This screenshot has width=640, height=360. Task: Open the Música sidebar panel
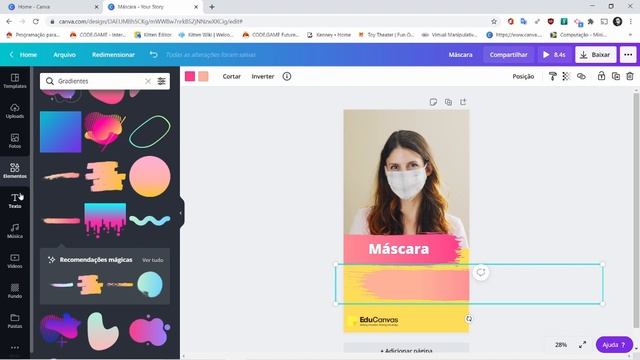(x=15, y=231)
